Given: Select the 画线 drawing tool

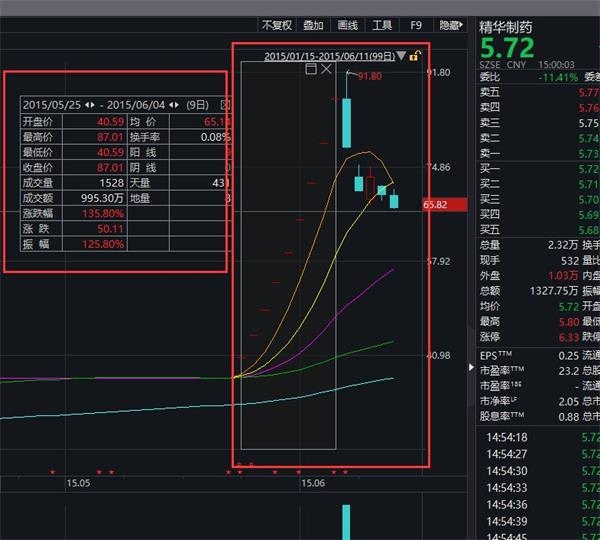Looking at the screenshot, I should tap(347, 25).
